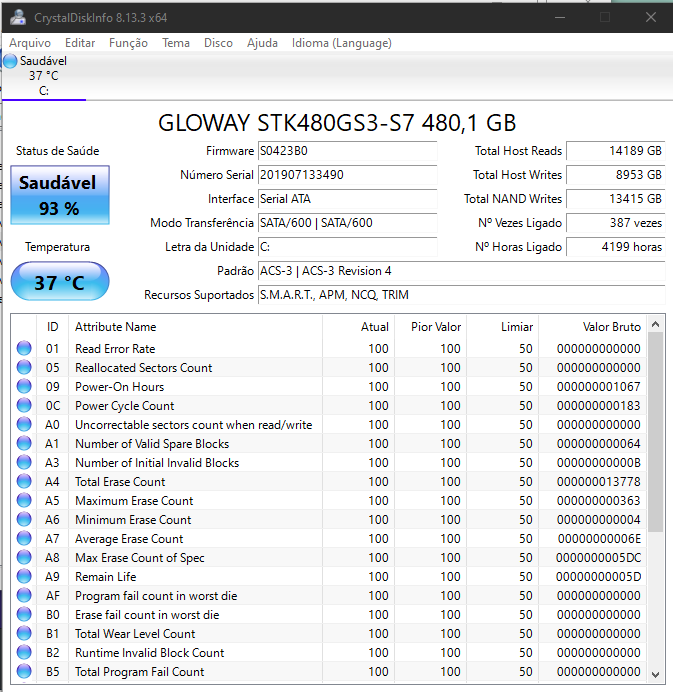The height and width of the screenshot is (692, 673).
Task: Select the Remain Life attribute name
Action: click(x=105, y=576)
